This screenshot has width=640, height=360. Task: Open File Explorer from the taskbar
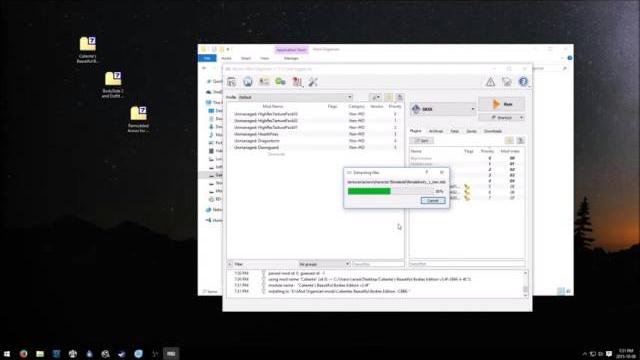[40, 353]
